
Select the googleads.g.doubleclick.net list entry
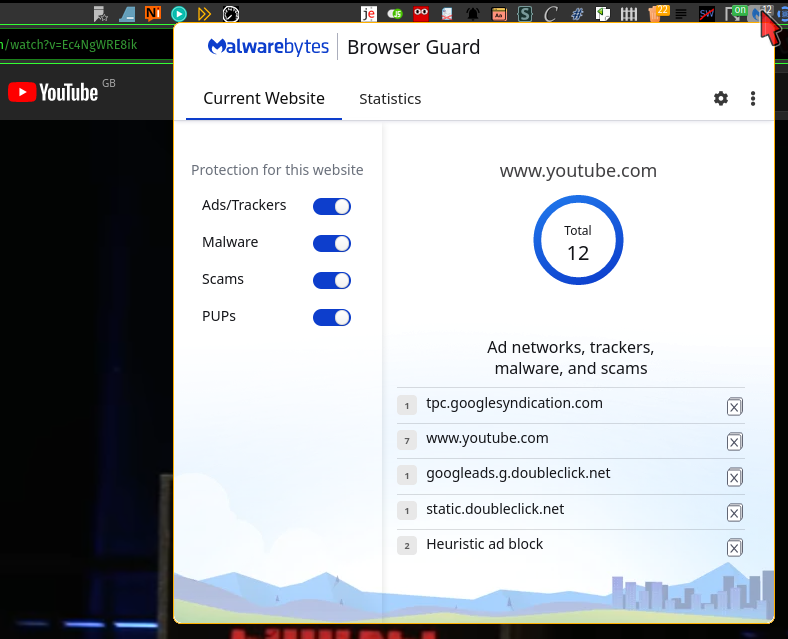tap(518, 473)
